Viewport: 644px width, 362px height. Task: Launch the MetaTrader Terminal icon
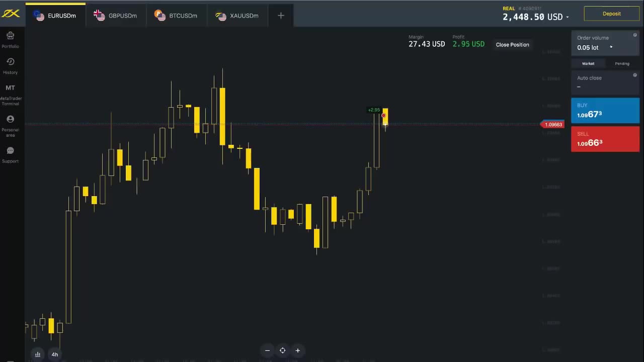10,88
